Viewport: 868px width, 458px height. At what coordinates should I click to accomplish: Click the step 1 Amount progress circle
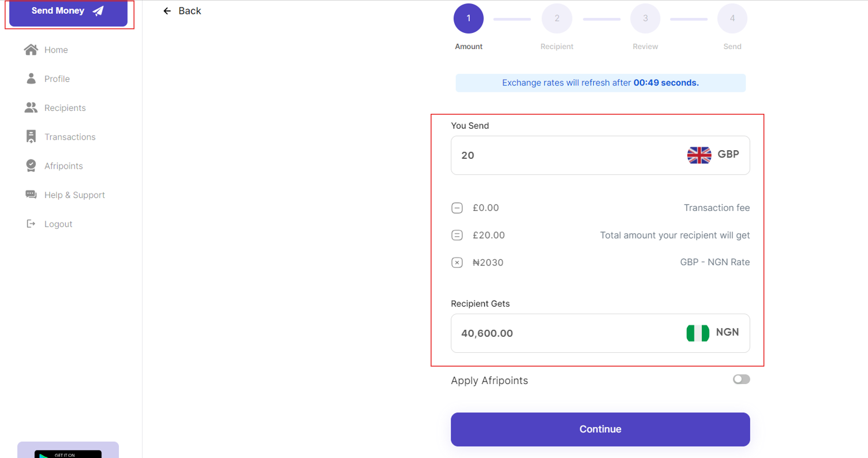point(468,18)
